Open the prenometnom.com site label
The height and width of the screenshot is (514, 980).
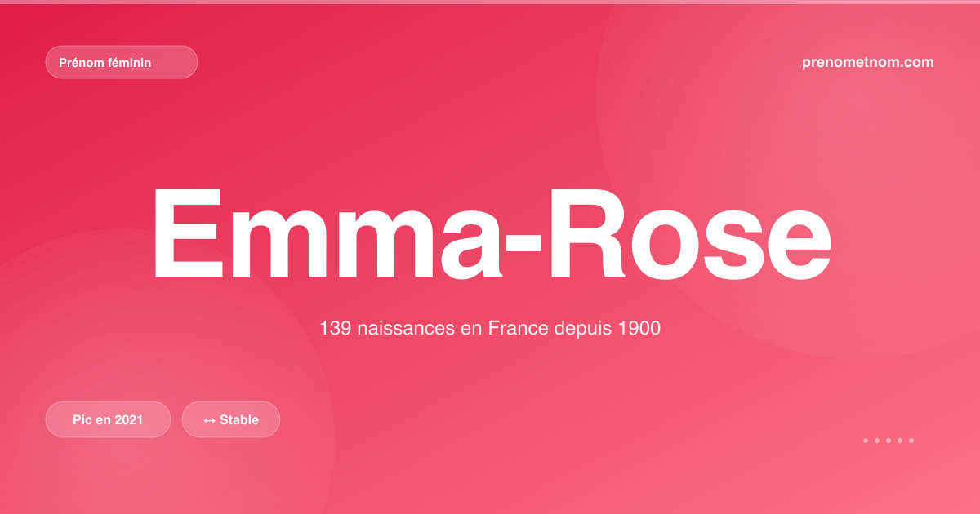(868, 62)
